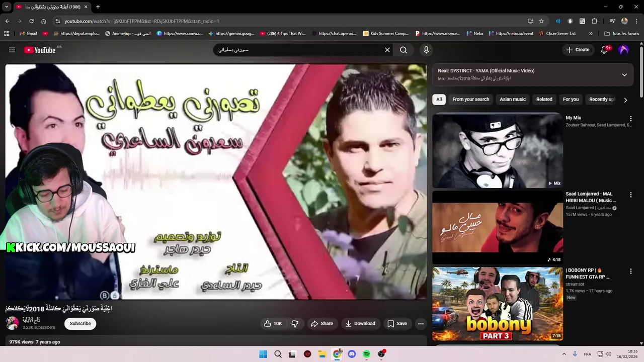The width and height of the screenshot is (644, 362).
Task: Select the From your search chip
Action: pos(470,100)
